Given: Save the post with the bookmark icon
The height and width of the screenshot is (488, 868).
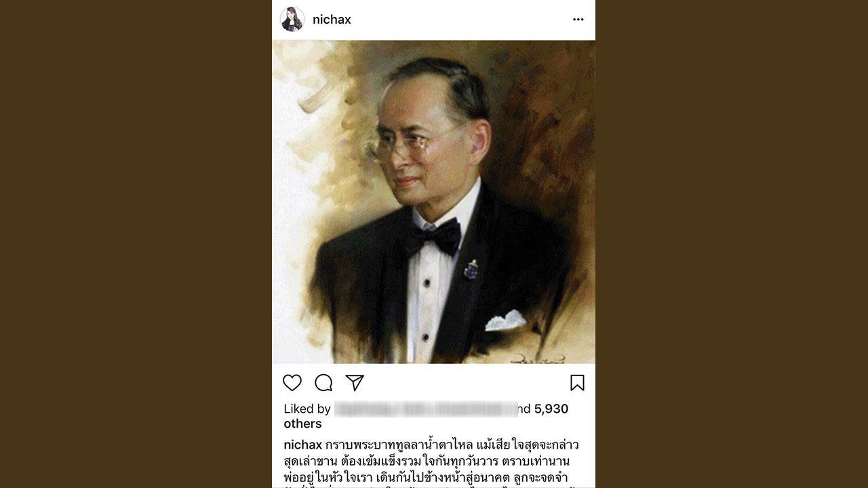Looking at the screenshot, I should click(x=577, y=383).
